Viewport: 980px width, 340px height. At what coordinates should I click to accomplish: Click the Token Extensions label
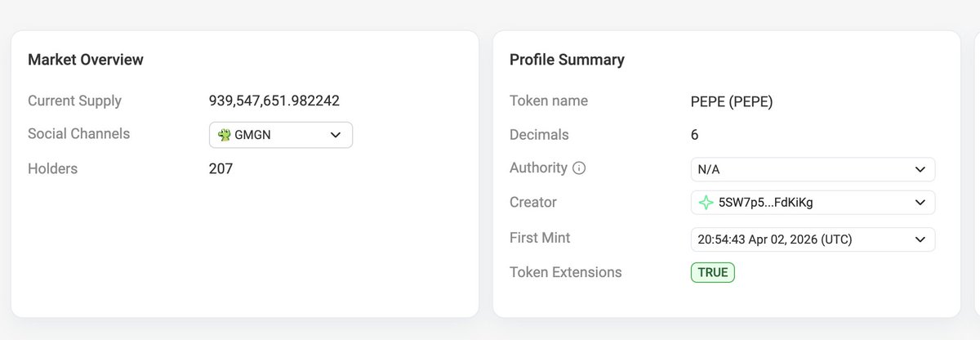(x=565, y=272)
